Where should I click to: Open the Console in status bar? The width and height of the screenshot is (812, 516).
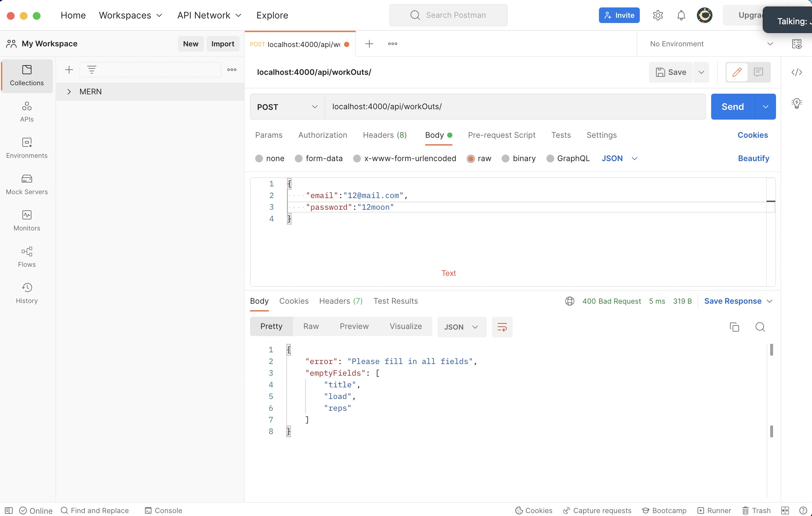[163, 510]
